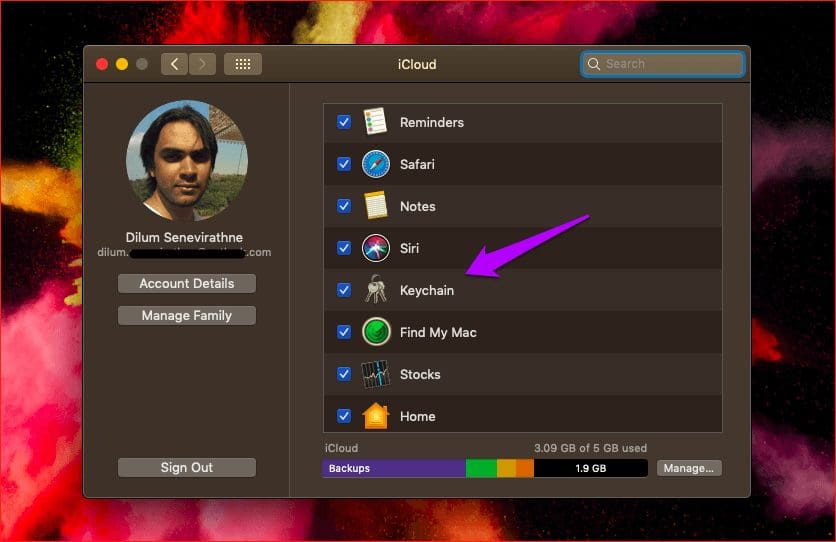Open the Manage... storage button
This screenshot has width=836, height=542.
point(689,468)
